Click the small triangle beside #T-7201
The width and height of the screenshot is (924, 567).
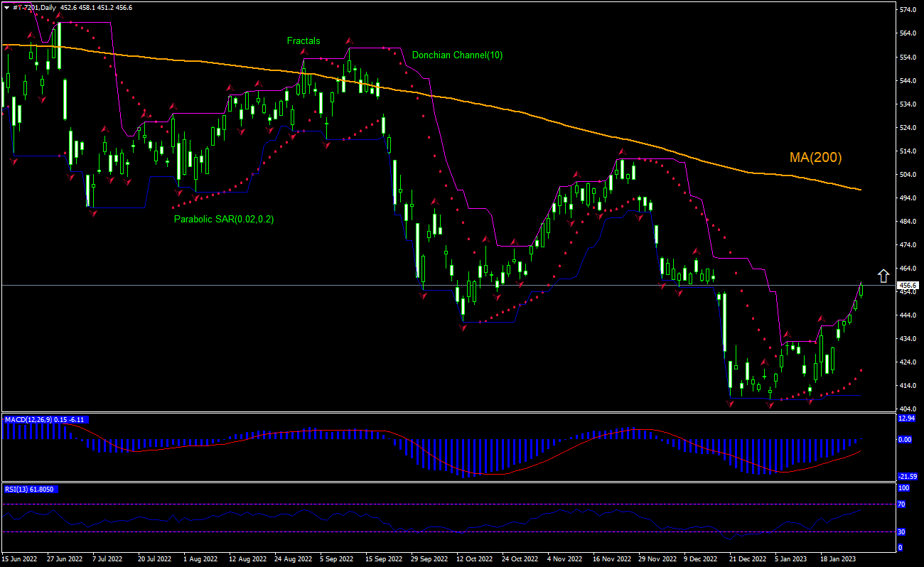(6, 7)
